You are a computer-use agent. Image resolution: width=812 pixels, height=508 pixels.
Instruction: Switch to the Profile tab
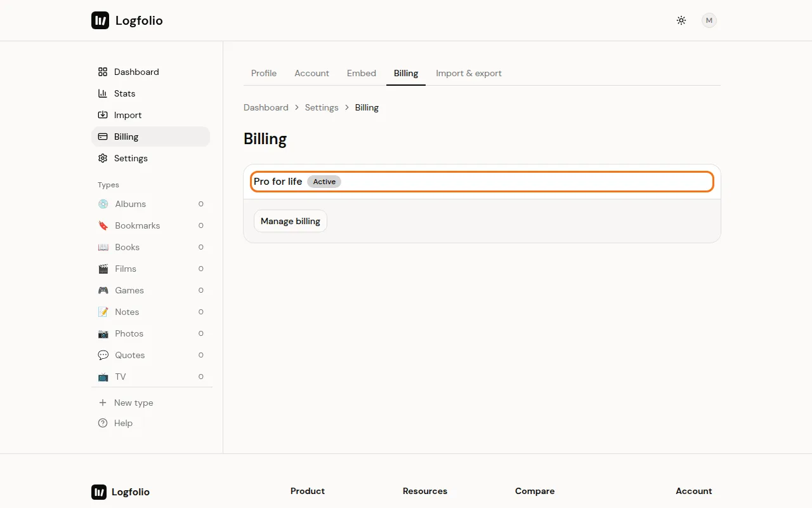coord(264,73)
